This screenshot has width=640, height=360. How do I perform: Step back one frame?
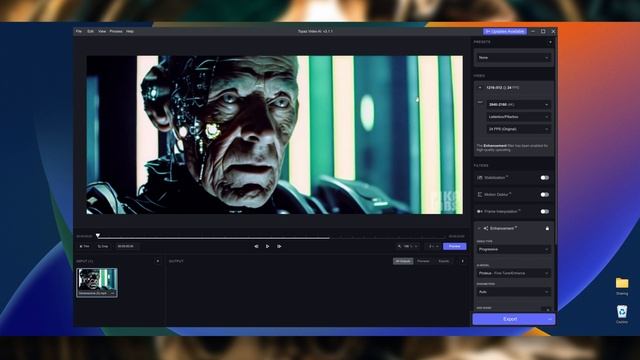click(x=256, y=246)
